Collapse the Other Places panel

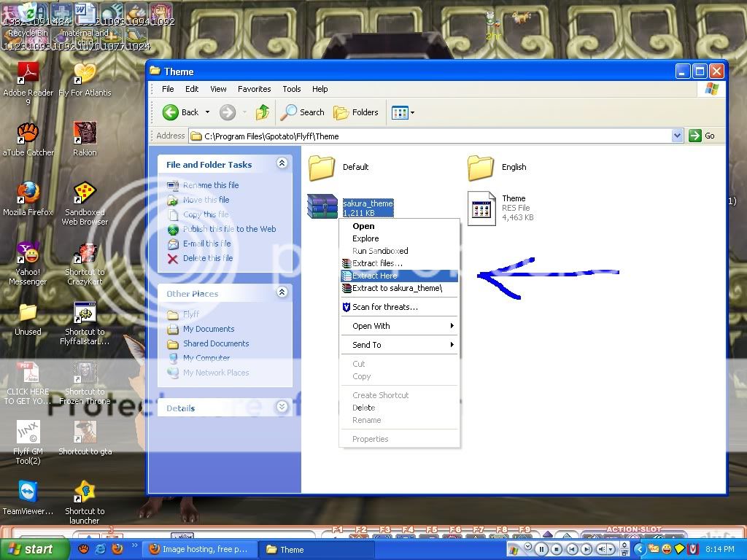[282, 293]
